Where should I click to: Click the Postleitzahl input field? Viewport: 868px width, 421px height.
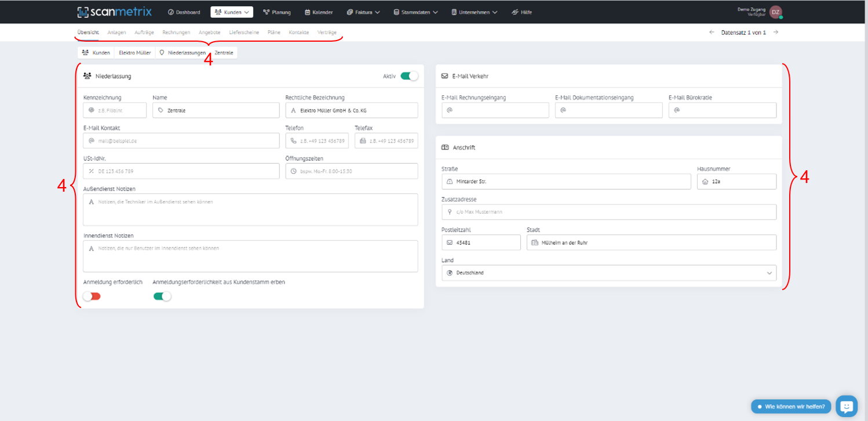[481, 243]
